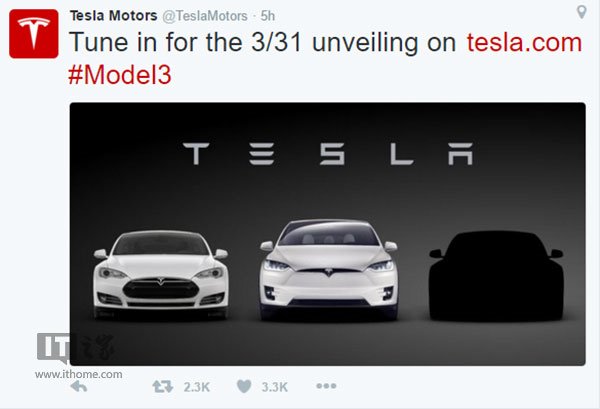Viewport: 600px width, 409px height.
Task: Reply to the tweet with arrow icon
Action: 79,386
